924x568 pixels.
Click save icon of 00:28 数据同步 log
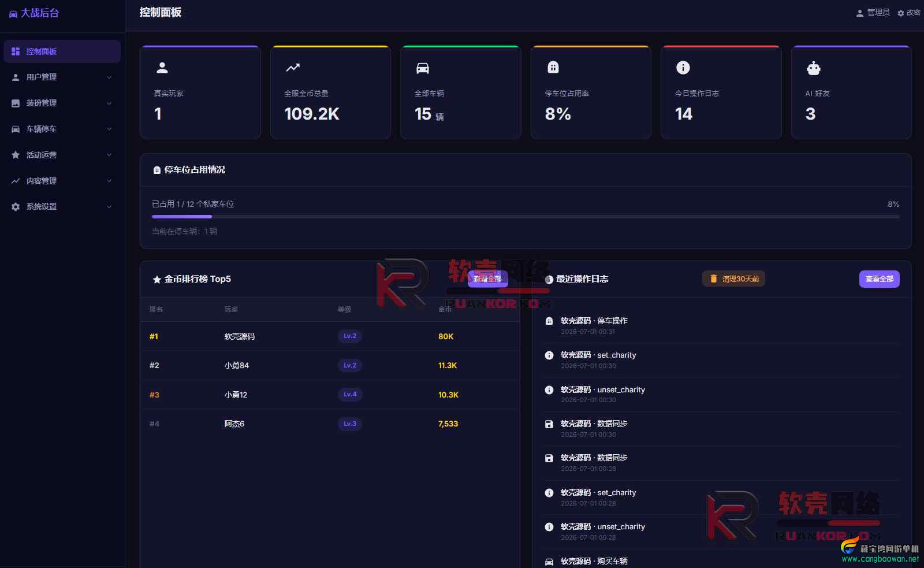549,458
